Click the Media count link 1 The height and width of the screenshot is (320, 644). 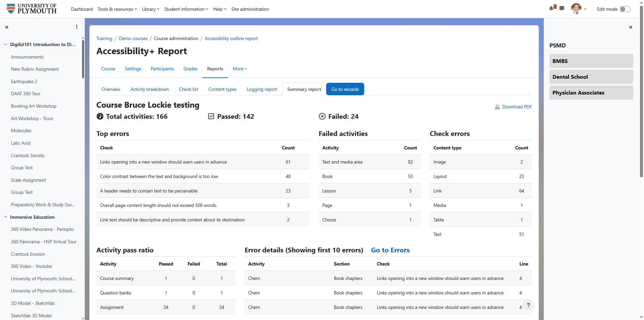(x=522, y=205)
